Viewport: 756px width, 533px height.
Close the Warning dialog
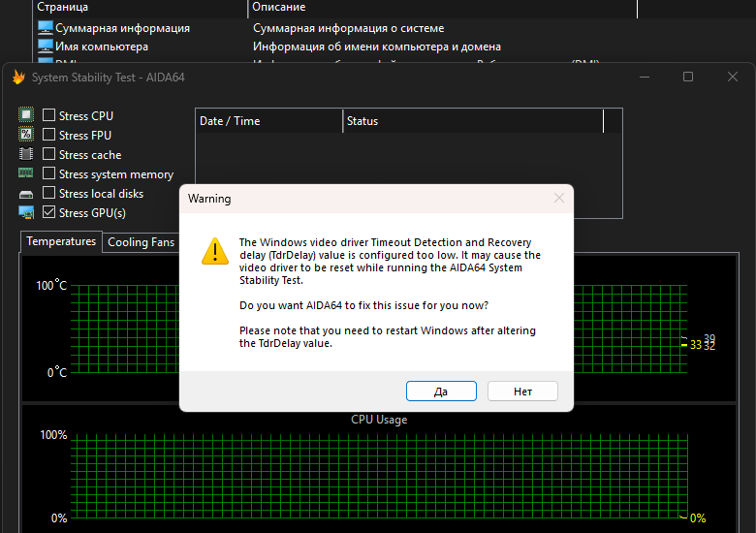coord(559,198)
